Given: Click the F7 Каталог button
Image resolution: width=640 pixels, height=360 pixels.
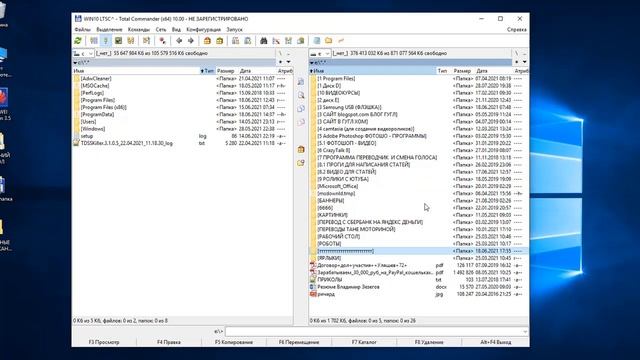Looking at the screenshot, I should [x=364, y=342].
